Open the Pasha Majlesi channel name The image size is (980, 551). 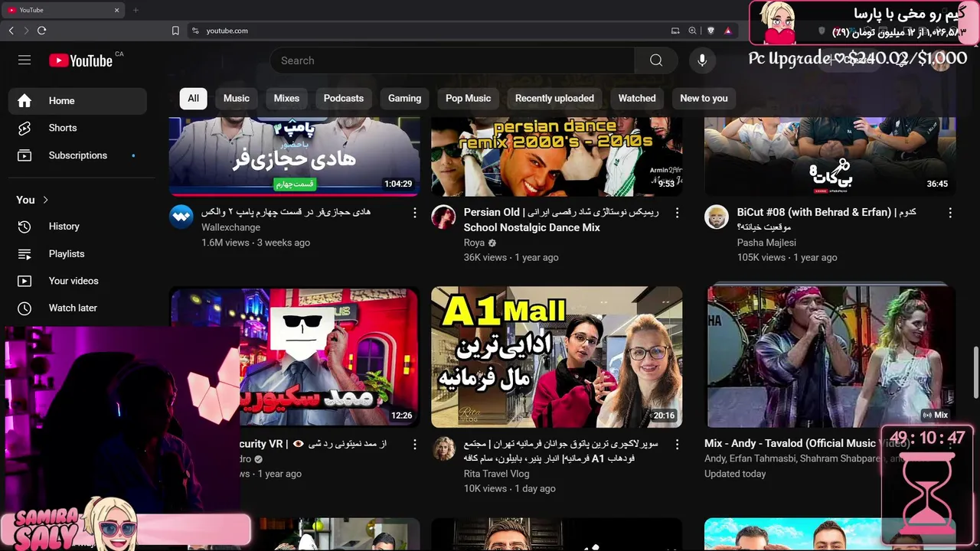pyautogui.click(x=766, y=243)
